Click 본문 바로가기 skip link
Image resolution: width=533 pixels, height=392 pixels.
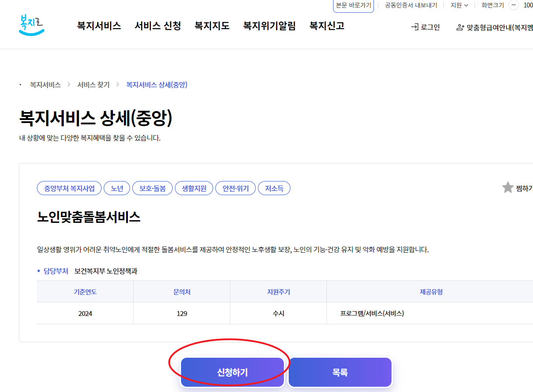coord(354,5)
